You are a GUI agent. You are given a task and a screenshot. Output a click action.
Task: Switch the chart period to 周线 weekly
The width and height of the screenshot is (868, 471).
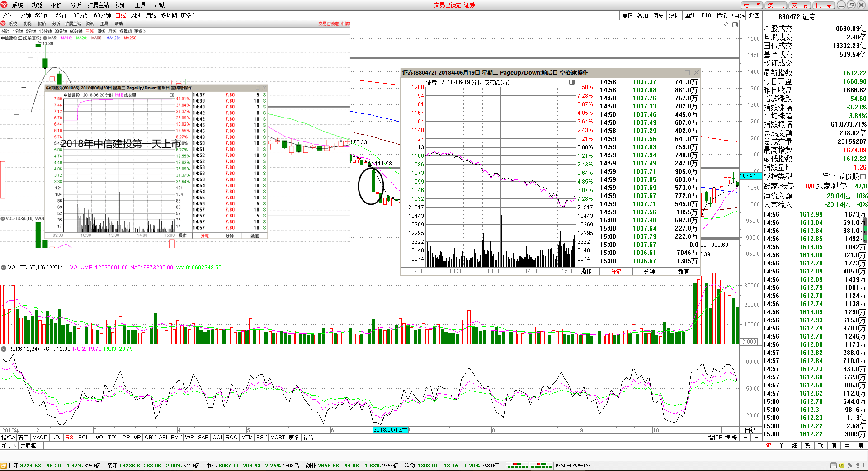[136, 15]
